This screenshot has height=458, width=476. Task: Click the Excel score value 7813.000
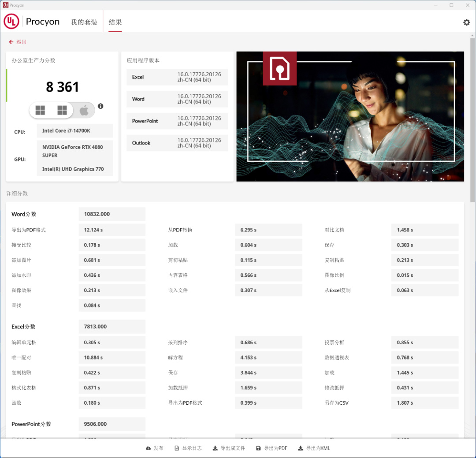coord(112,327)
